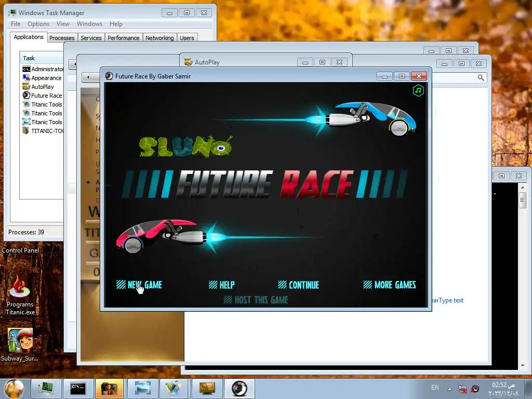Switch to the Performance tab

coord(124,37)
